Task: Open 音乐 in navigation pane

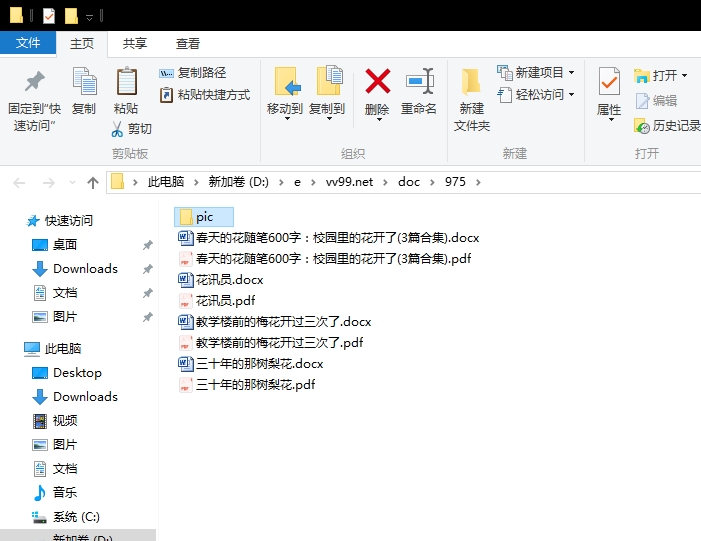Action: (x=55, y=493)
